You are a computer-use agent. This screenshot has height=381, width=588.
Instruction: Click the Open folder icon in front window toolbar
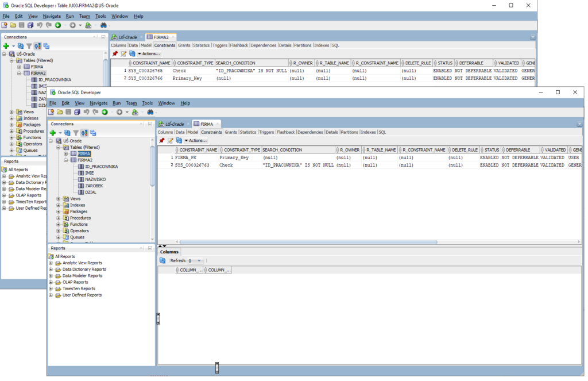(x=59, y=112)
